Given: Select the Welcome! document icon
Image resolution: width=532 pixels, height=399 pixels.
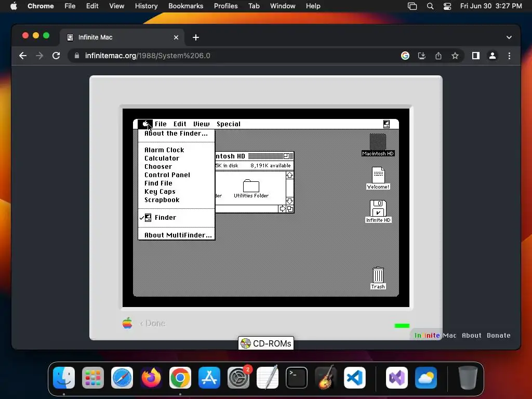Looking at the screenshot, I should [x=378, y=178].
